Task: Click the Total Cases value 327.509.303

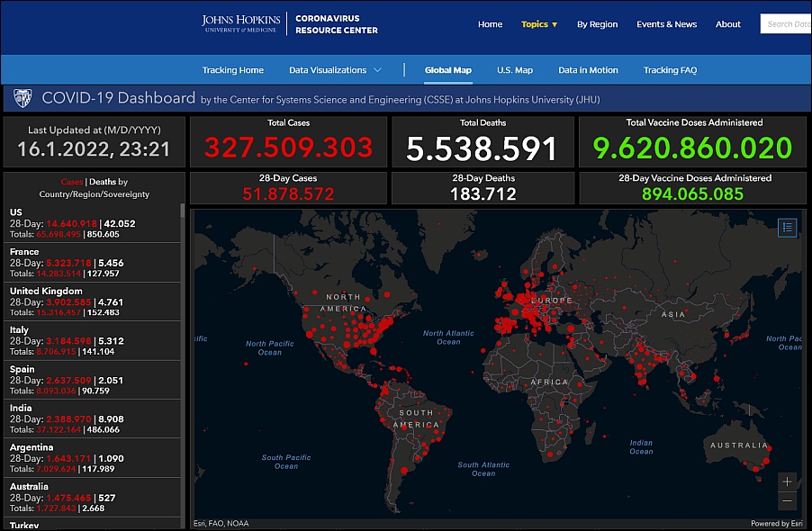Action: point(288,148)
